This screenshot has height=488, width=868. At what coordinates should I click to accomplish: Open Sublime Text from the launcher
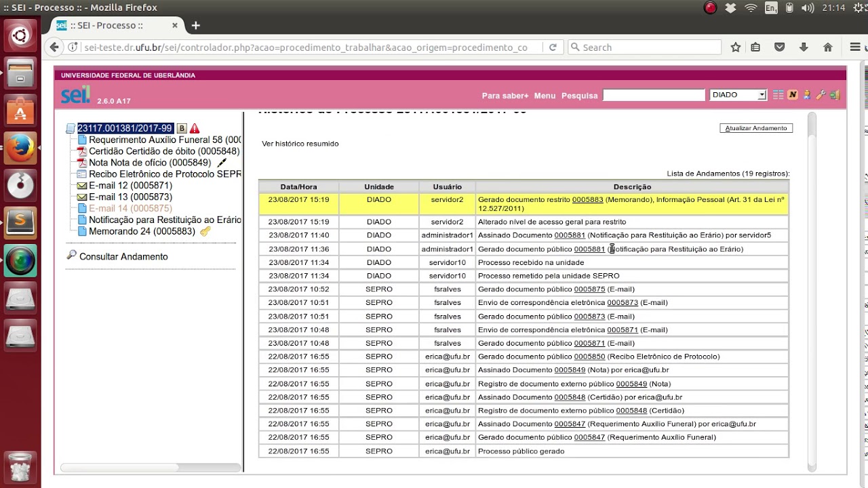pyautogui.click(x=20, y=222)
